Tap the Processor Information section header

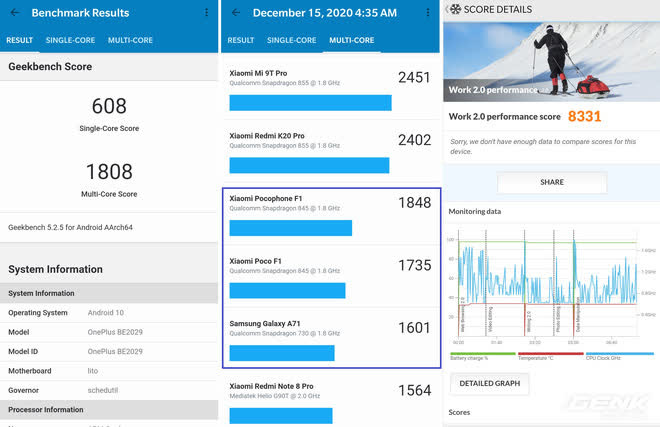tap(109, 410)
